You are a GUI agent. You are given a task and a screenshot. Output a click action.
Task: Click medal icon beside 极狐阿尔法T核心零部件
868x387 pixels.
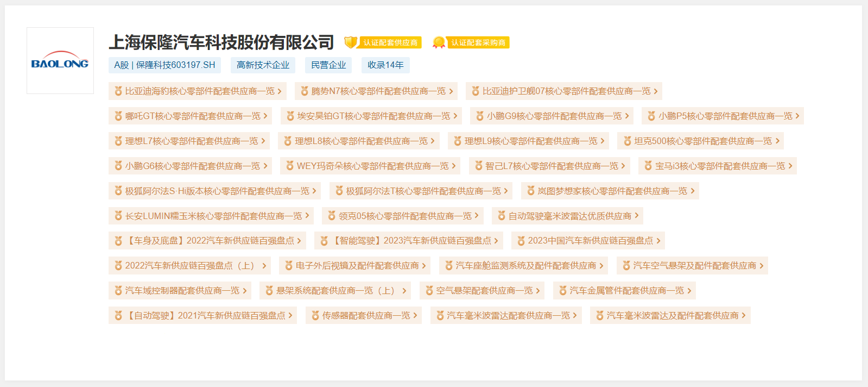pyautogui.click(x=339, y=191)
